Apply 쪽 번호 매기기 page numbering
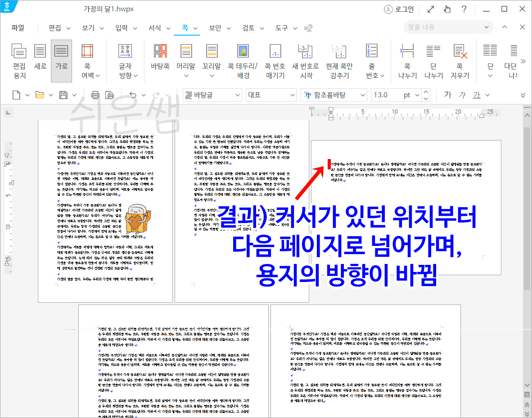Screen dimensions: 532x418 (x=275, y=61)
